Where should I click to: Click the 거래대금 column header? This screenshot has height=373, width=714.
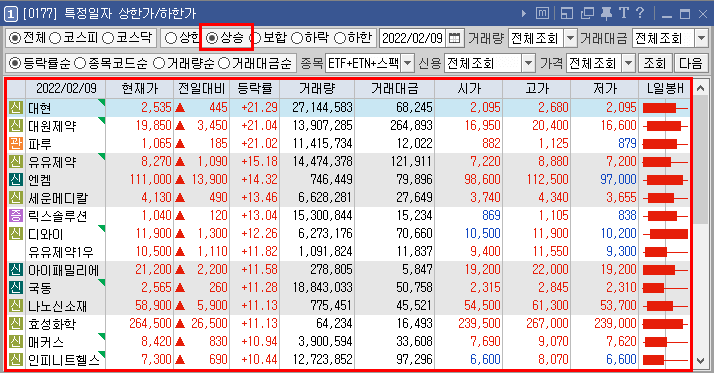tap(394, 88)
